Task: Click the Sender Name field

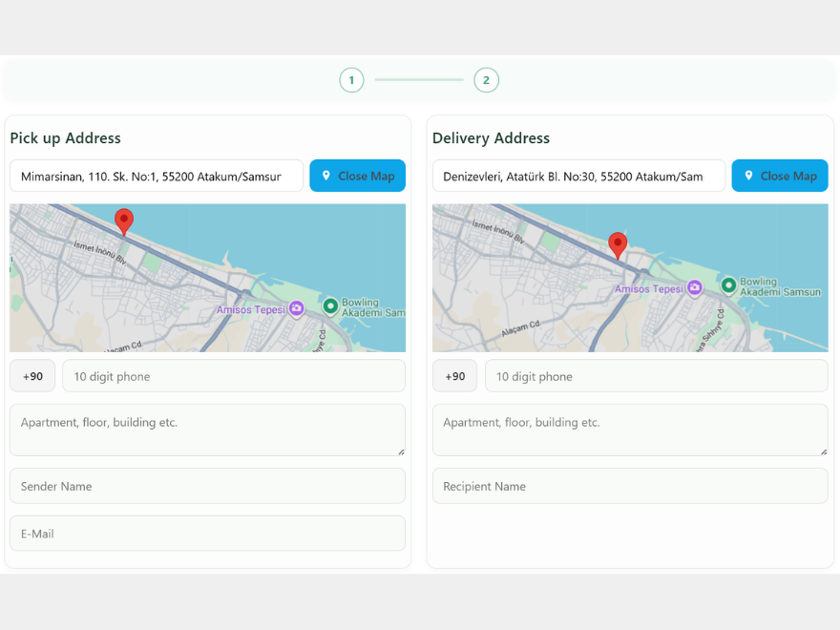Action: tap(207, 486)
